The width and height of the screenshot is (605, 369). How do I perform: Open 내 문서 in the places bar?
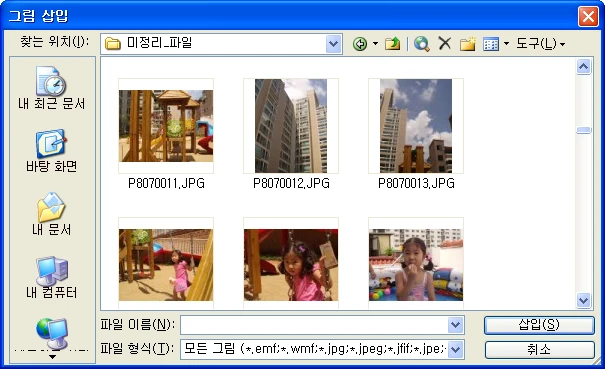click(x=51, y=214)
